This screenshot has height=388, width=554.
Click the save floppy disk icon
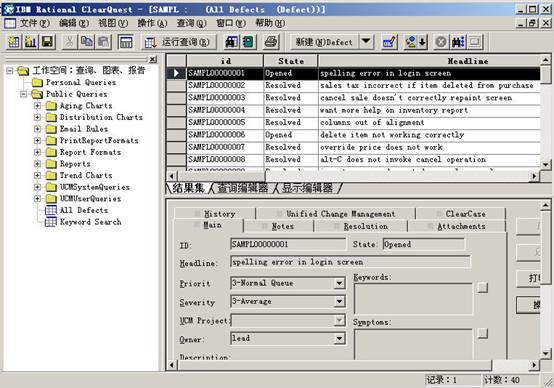click(x=47, y=42)
